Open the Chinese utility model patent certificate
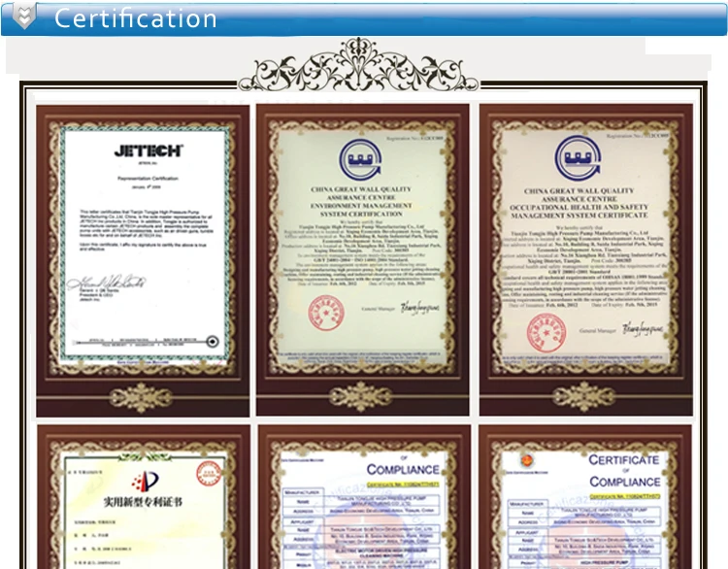The image size is (728, 569). coord(144,496)
